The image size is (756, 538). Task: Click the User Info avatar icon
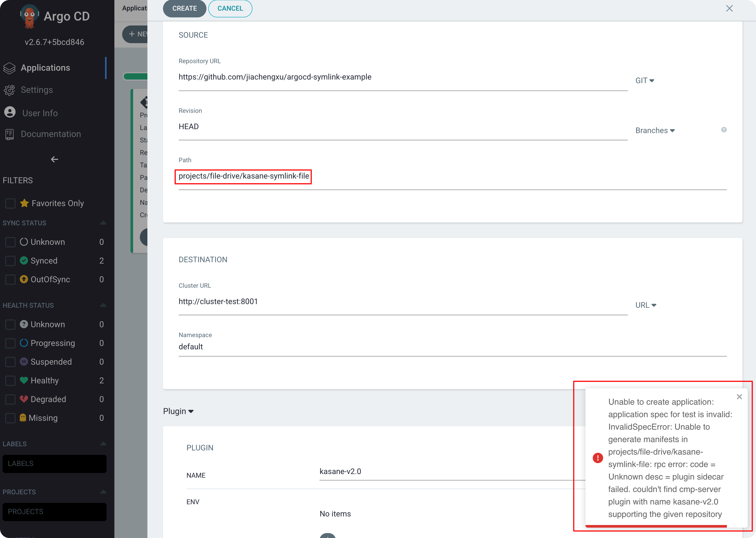click(10, 112)
